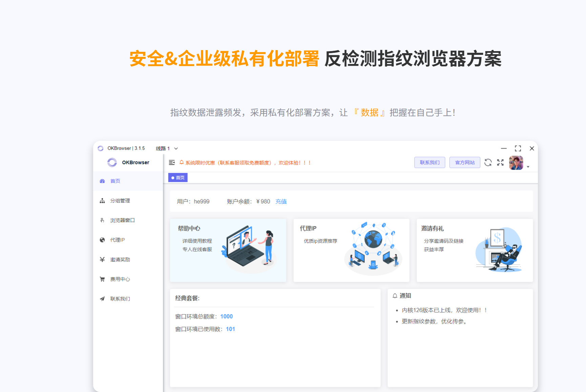Open 邀请奖励 sidebar menu item
The image size is (586, 392).
pos(128,260)
